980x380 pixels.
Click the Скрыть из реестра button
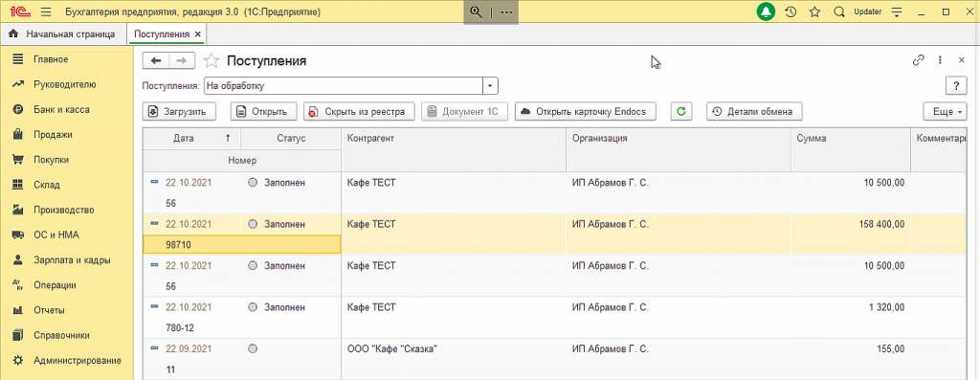tap(359, 111)
